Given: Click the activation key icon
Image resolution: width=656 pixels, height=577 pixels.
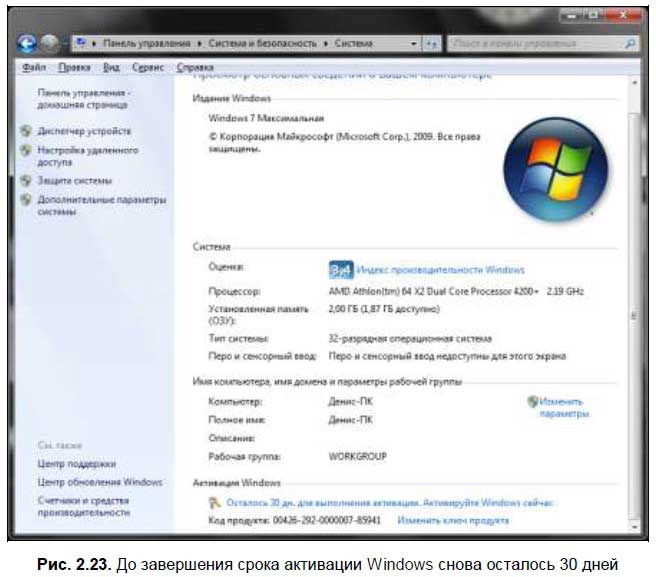Looking at the screenshot, I should 215,503.
